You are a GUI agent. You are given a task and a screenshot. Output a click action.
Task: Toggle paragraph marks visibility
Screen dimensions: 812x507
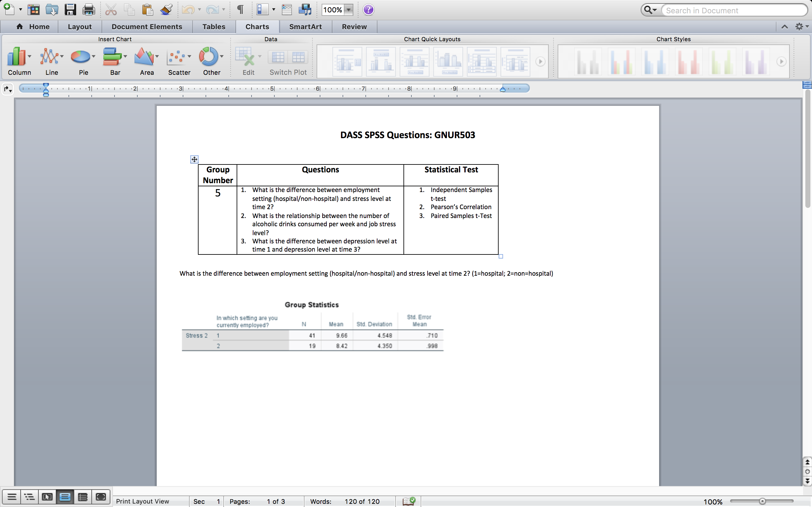pos(240,10)
